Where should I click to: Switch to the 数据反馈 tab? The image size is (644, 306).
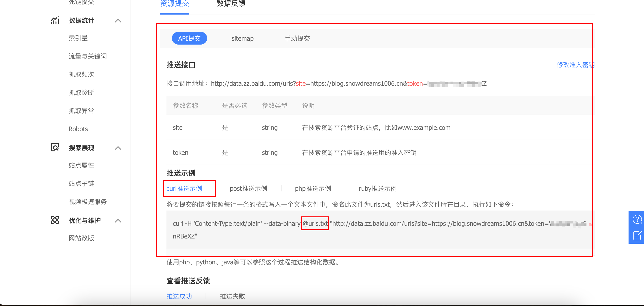point(231,4)
